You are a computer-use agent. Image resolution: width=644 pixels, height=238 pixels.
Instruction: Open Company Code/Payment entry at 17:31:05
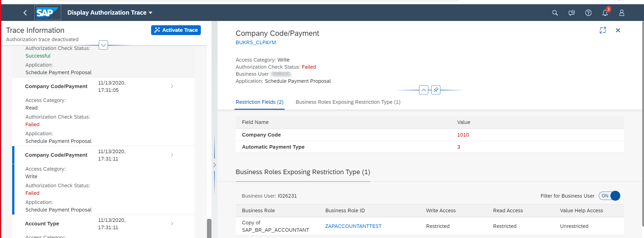point(103,112)
